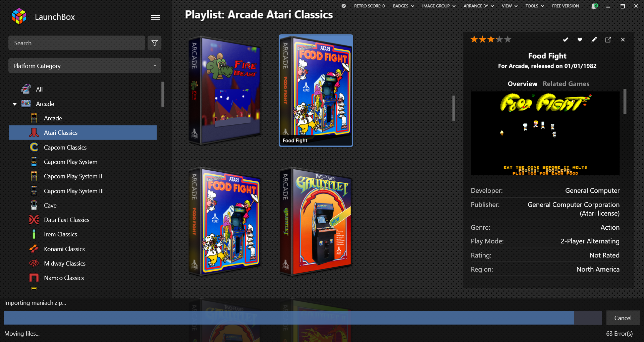Open the Image Group dropdown menu
644x342 pixels.
coord(439,6)
